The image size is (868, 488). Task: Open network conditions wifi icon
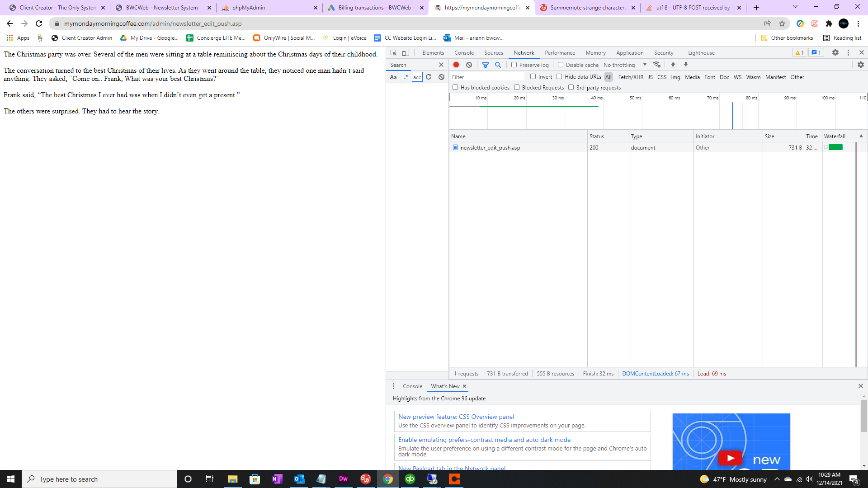[657, 65]
